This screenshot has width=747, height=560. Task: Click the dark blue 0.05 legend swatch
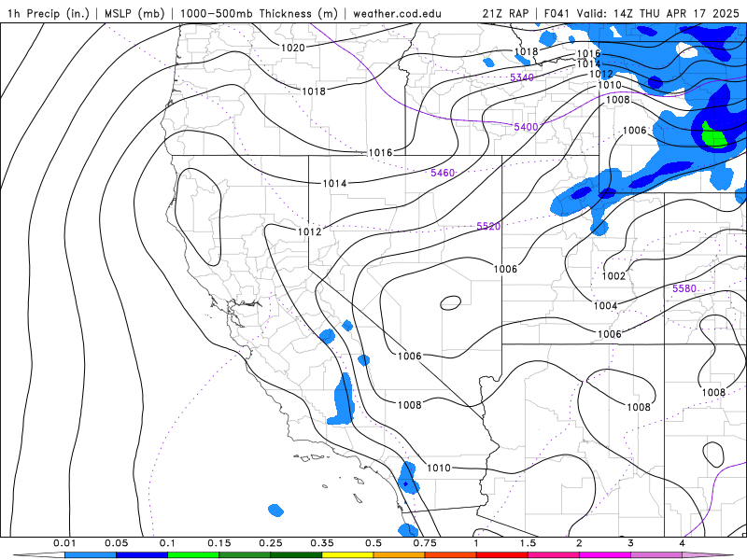[x=142, y=555]
